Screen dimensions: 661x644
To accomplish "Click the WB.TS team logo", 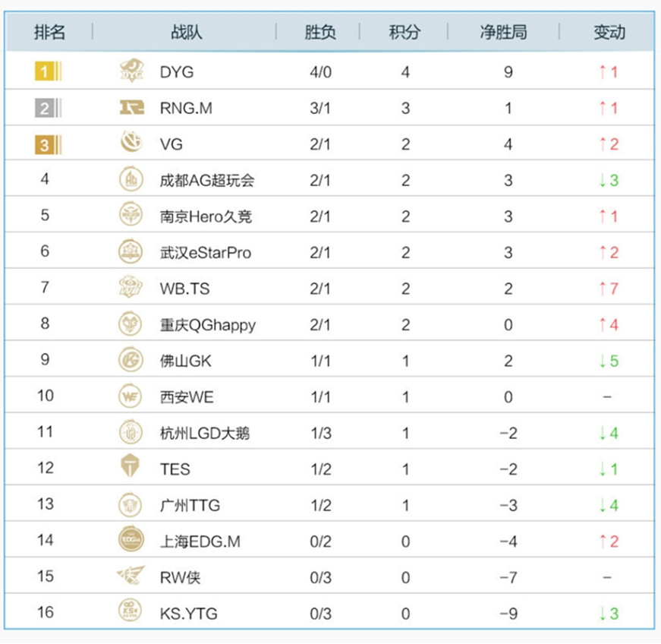I will [131, 287].
